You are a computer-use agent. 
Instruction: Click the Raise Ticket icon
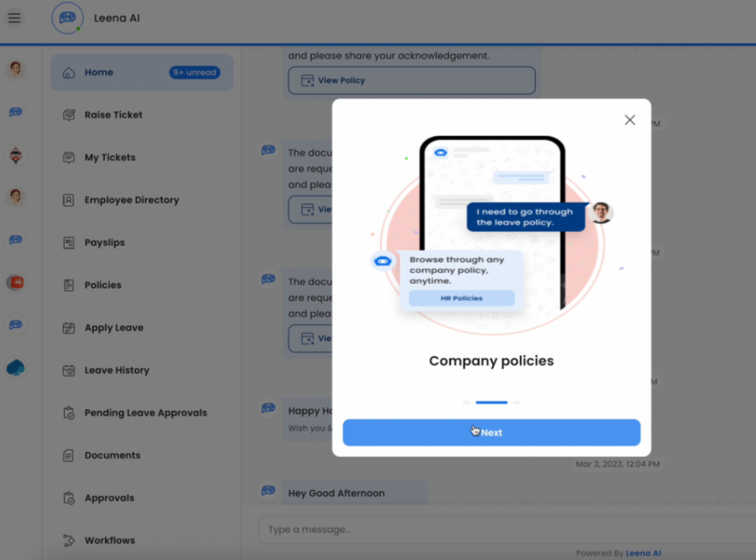[69, 115]
